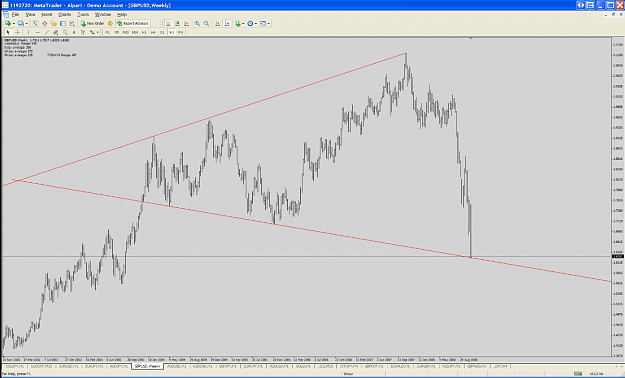625x378 pixels.
Task: Select the GBPUSD,Weekly chart tab
Action: [147, 366]
